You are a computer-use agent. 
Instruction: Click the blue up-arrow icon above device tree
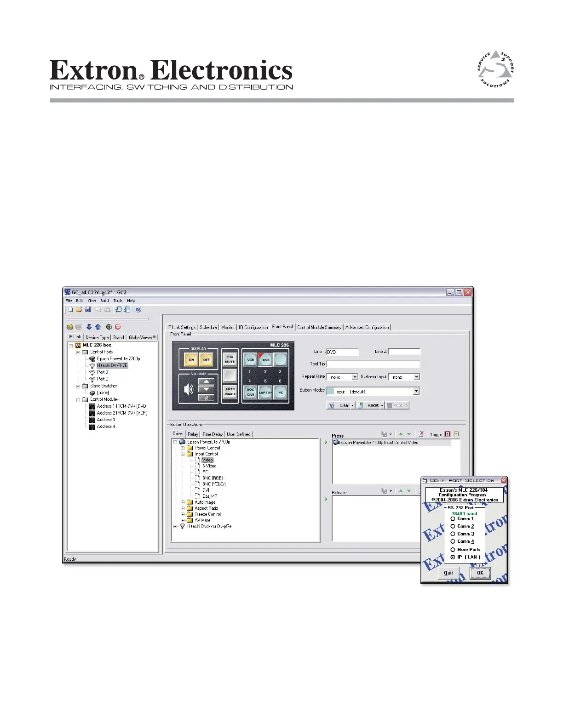[x=98, y=327]
